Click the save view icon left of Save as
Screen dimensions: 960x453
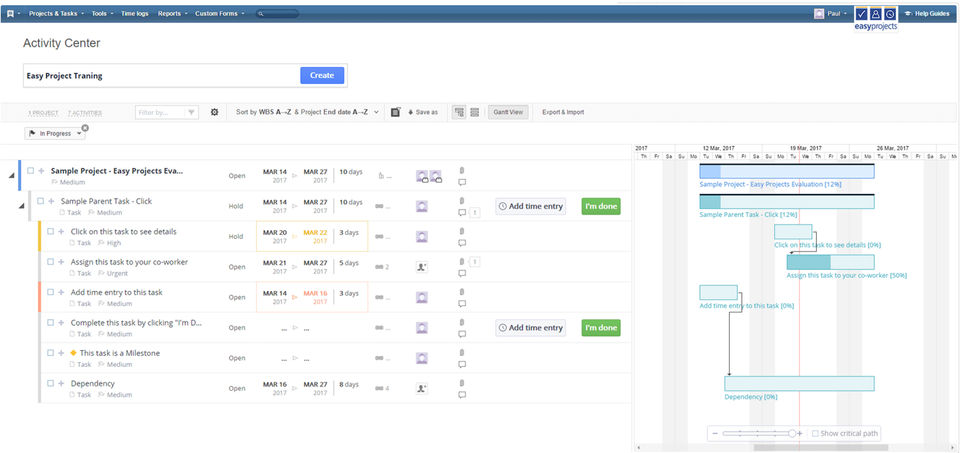click(396, 113)
